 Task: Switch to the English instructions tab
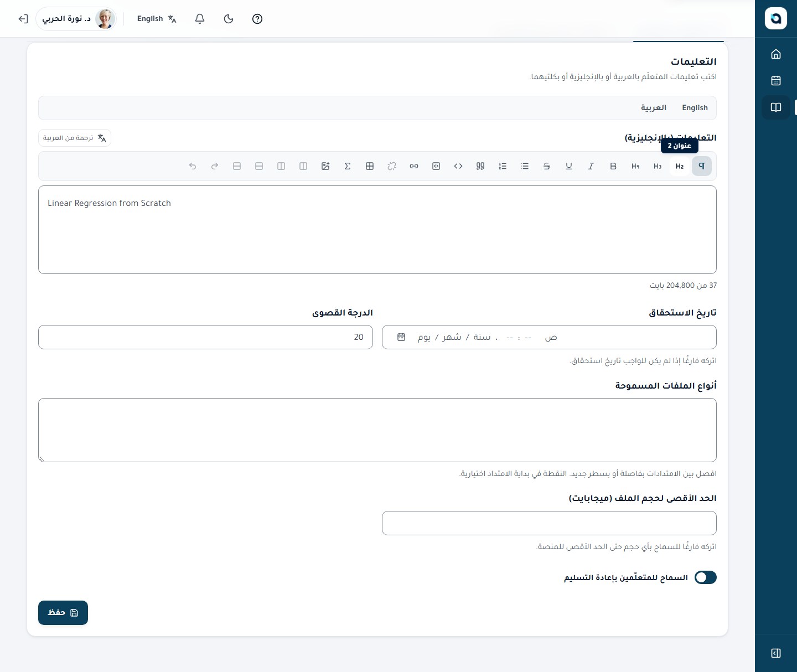(695, 108)
